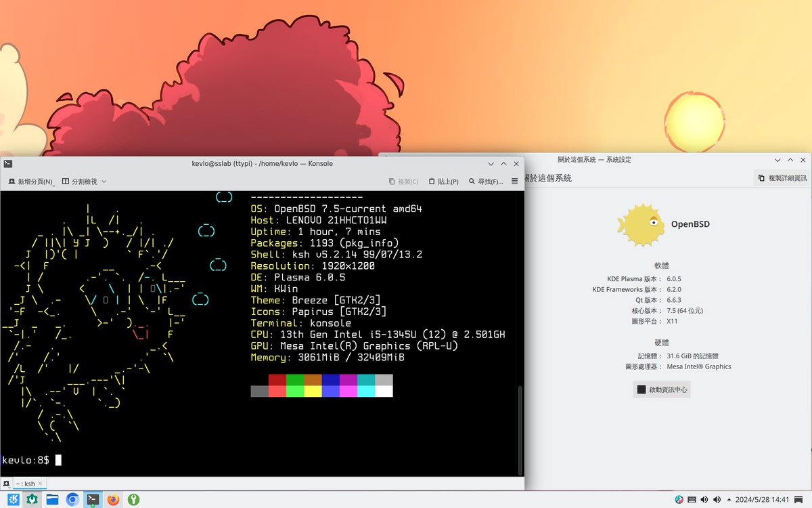
Task: Click the Konsole vertical scrollbar handle
Action: click(x=520, y=429)
